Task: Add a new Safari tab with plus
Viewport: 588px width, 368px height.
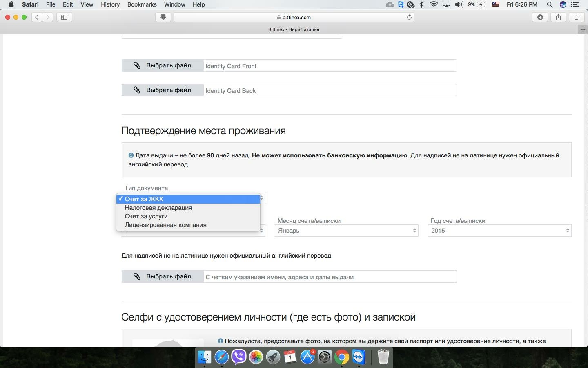Action: tap(583, 29)
